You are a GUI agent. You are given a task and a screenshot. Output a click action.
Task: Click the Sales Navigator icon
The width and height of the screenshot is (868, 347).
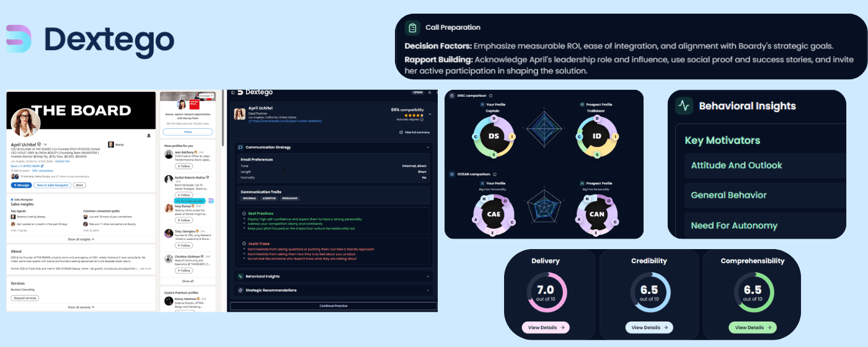coord(12,199)
